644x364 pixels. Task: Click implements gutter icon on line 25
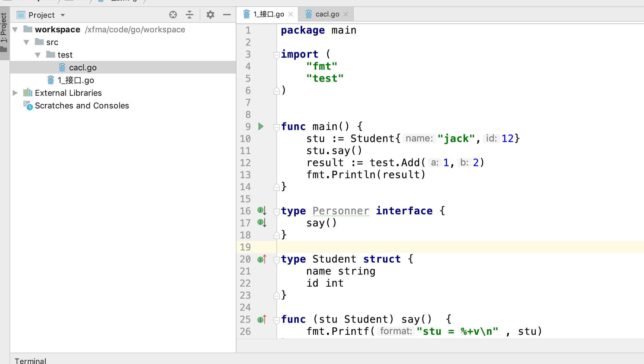tap(261, 319)
